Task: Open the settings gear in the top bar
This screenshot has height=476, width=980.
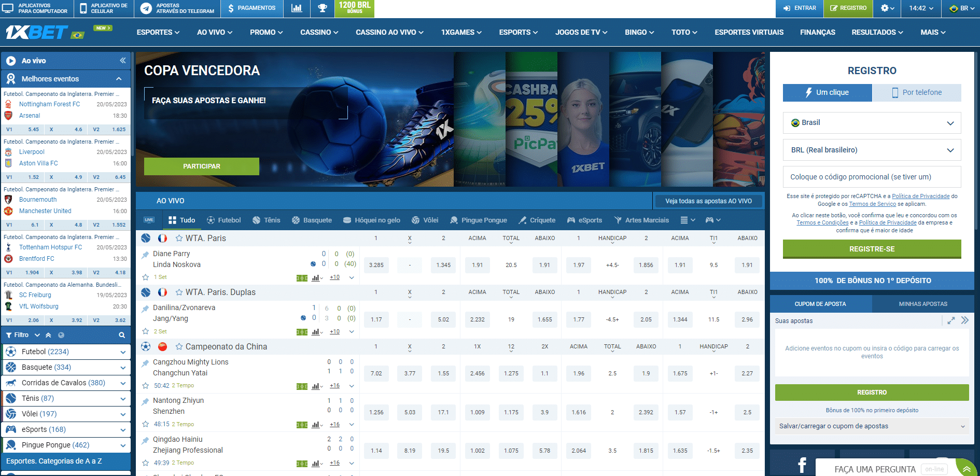Action: [x=888, y=8]
